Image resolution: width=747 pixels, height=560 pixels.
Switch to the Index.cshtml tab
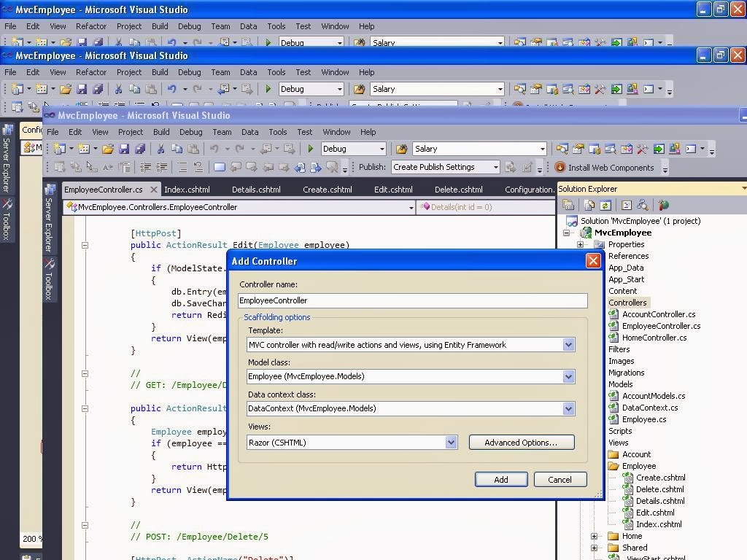187,190
